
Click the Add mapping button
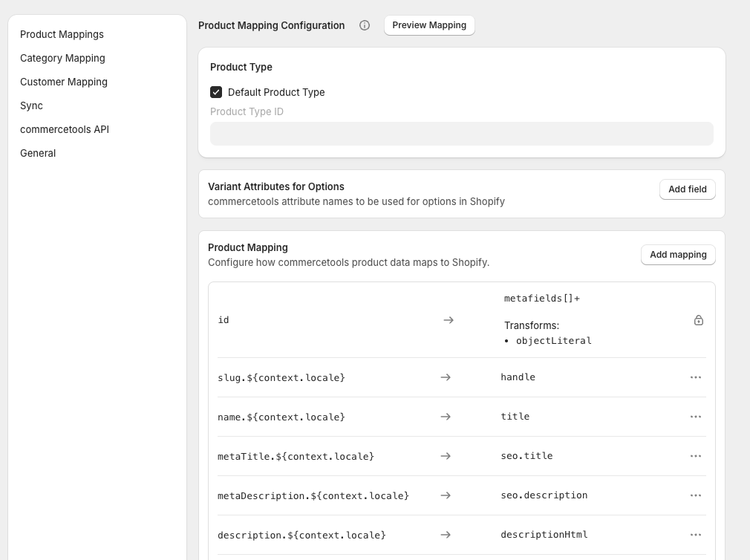tap(678, 255)
